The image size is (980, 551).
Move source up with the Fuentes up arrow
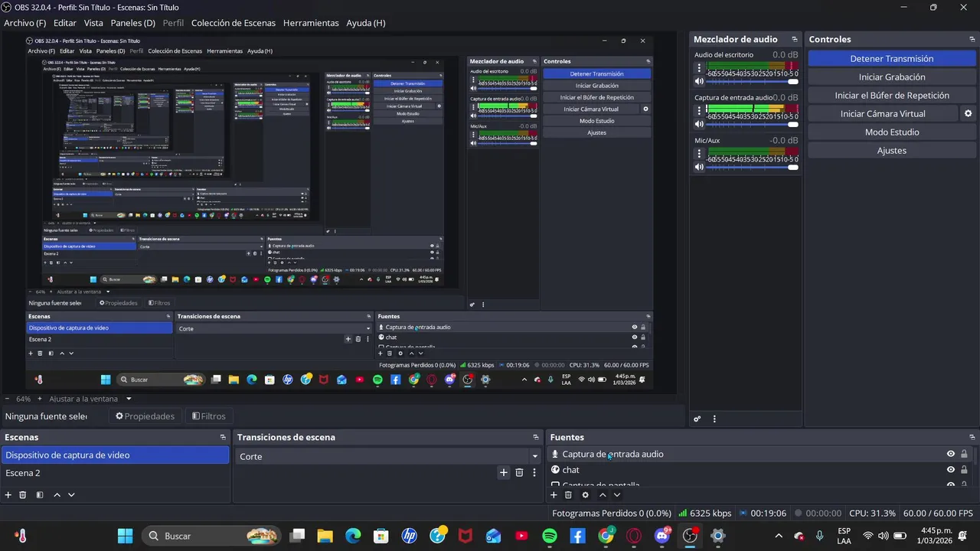tap(603, 495)
